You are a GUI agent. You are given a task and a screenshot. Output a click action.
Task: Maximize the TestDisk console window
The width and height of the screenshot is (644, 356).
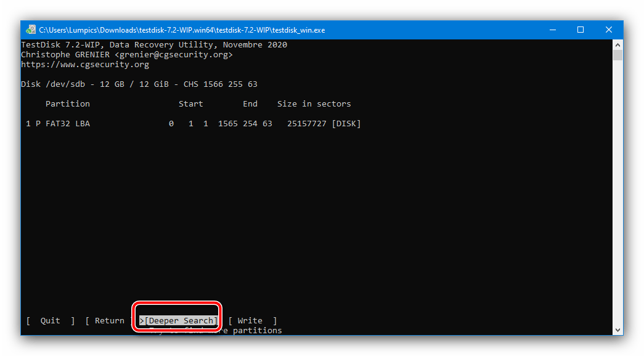pyautogui.click(x=581, y=30)
